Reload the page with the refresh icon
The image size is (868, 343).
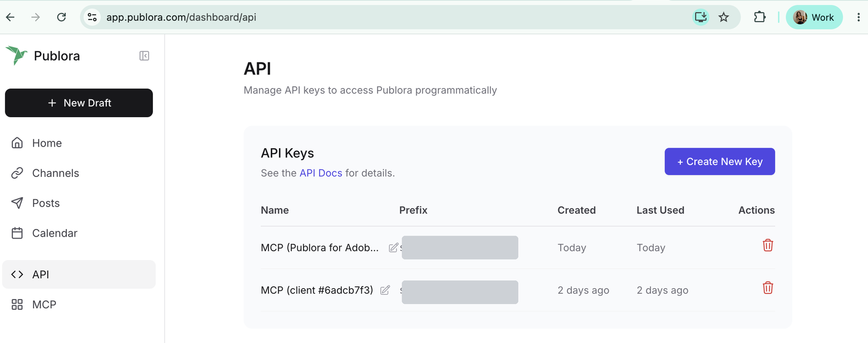[x=61, y=17]
